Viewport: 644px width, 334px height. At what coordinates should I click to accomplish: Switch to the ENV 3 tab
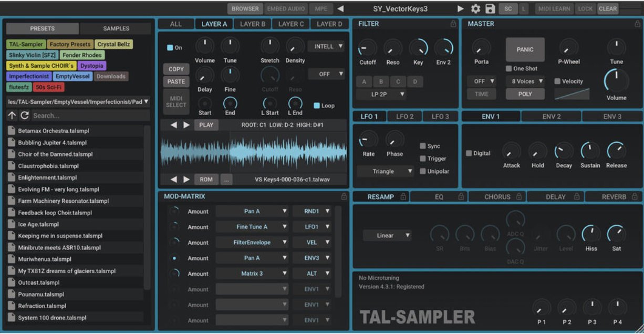(x=612, y=117)
